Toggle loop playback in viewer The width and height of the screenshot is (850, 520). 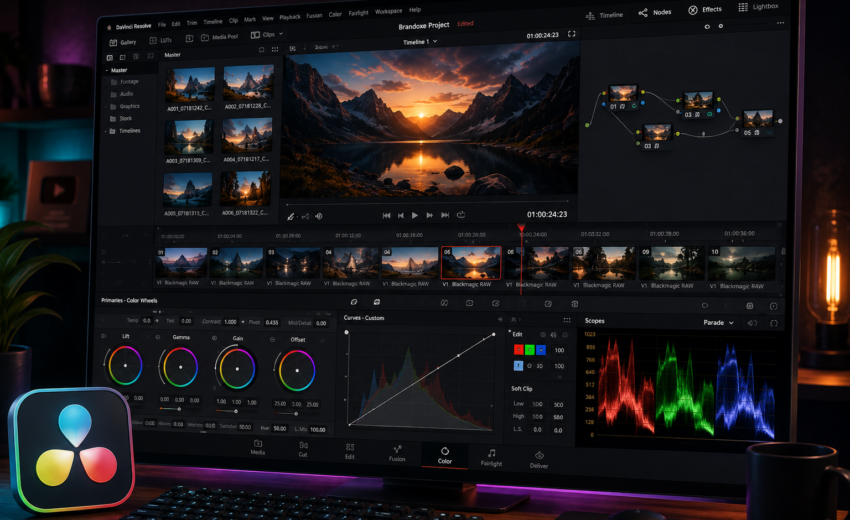(461, 215)
